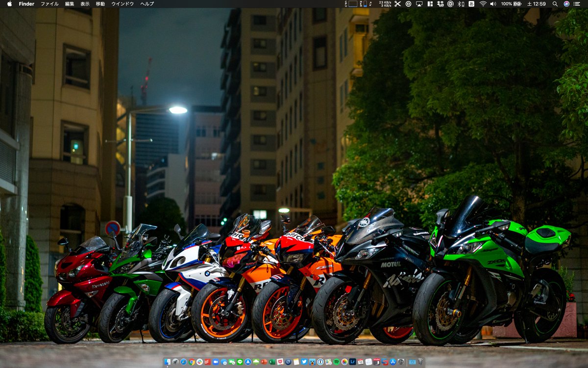Viewport: 588px width, 368px height.
Task: Open Calendar from the Dock
Action: tap(361, 362)
